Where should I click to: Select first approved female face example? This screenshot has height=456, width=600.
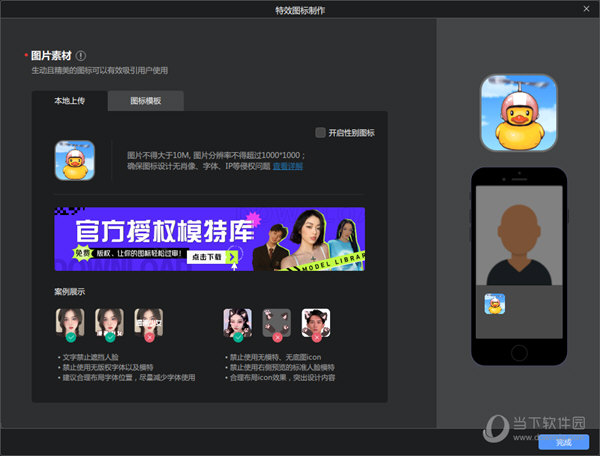pos(70,323)
